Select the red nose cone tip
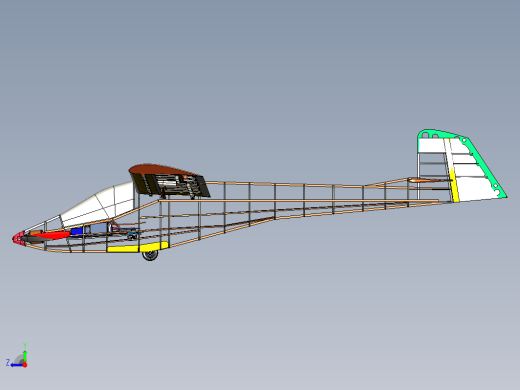This screenshot has height=390, width=520. [x=18, y=238]
